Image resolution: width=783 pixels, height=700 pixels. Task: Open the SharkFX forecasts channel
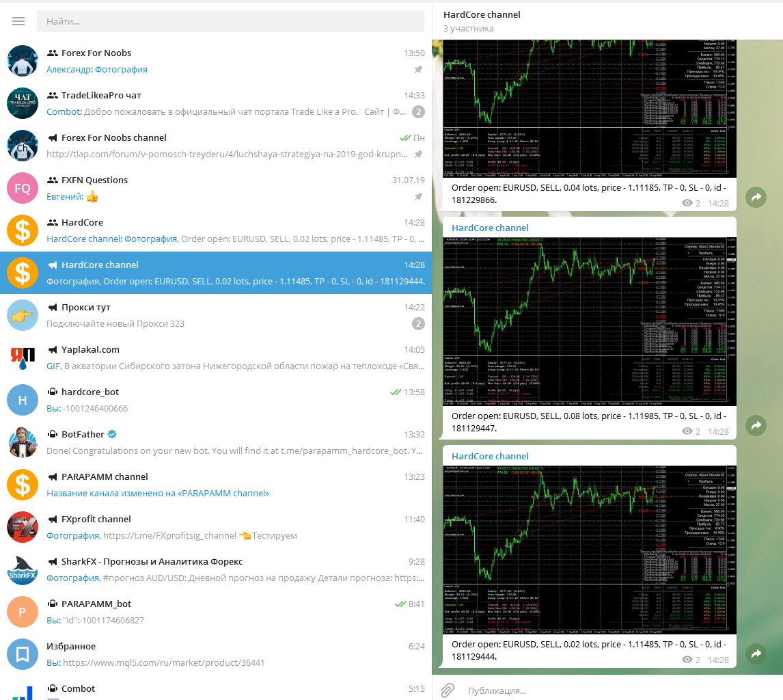[216, 569]
